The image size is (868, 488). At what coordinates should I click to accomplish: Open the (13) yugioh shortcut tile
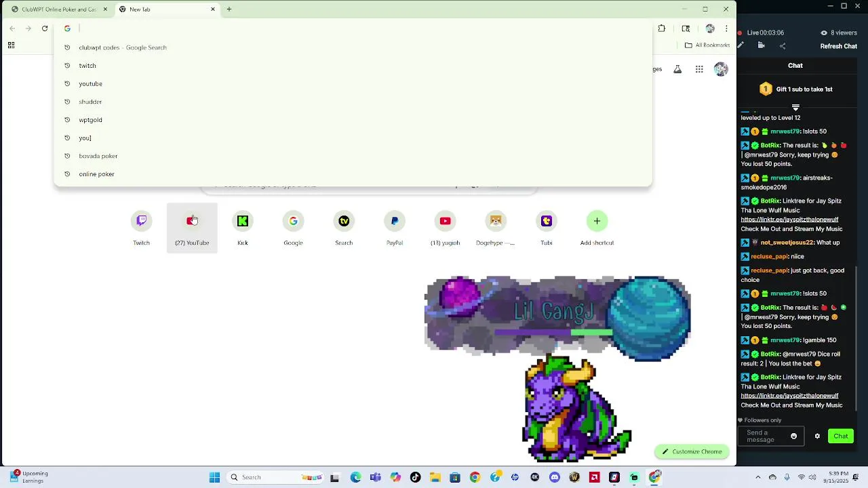445,228
